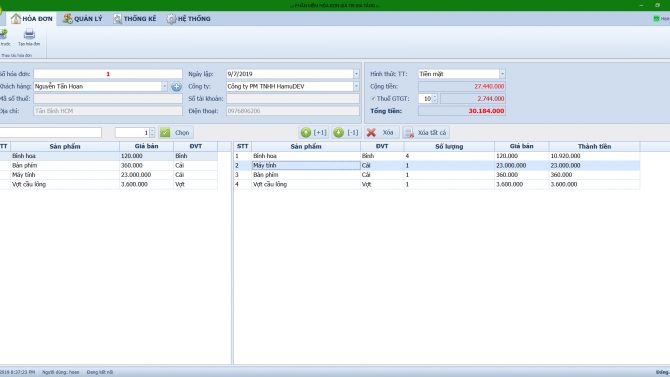Click the Số tài khoản field

293,99
